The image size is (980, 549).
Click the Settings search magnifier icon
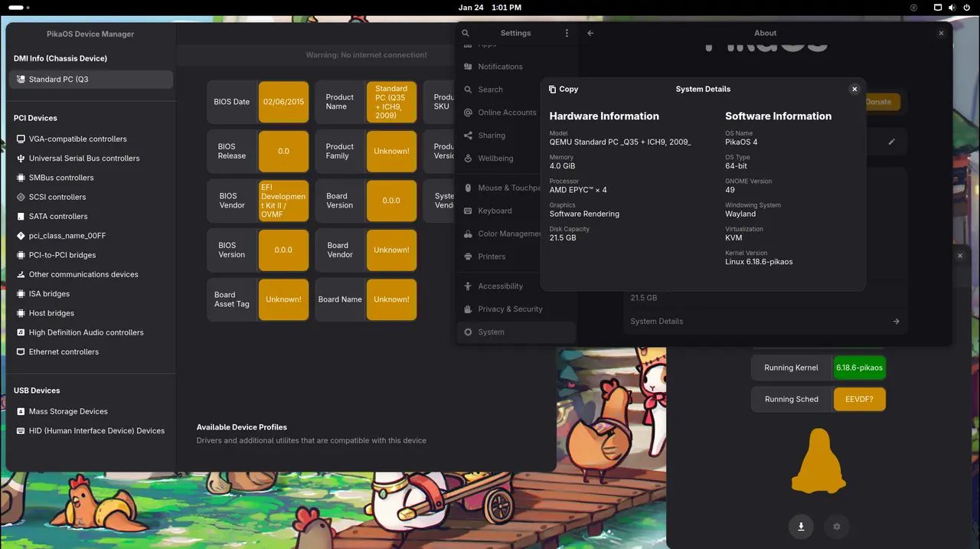[x=465, y=33]
